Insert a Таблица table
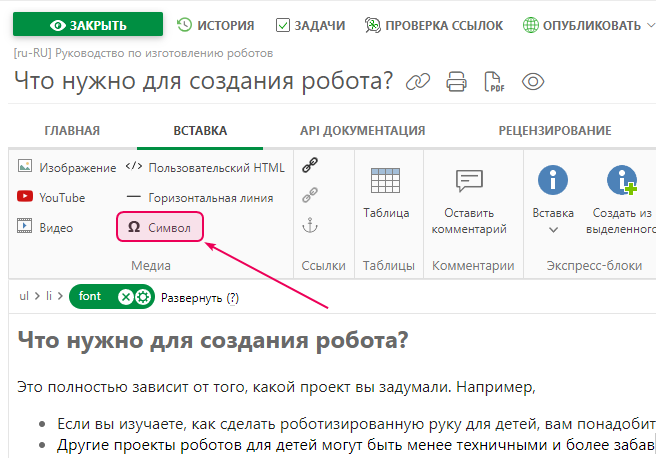Screen dimensions: 656x458 (386, 193)
